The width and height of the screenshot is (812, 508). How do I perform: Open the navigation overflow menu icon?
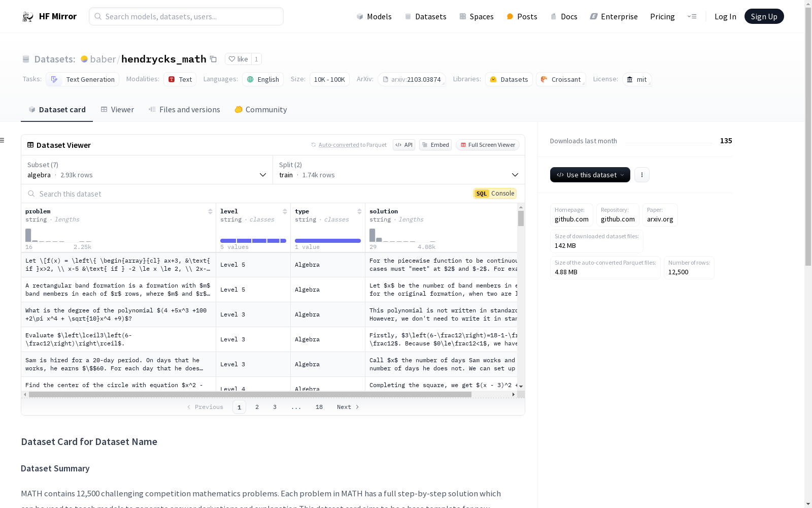click(x=692, y=17)
